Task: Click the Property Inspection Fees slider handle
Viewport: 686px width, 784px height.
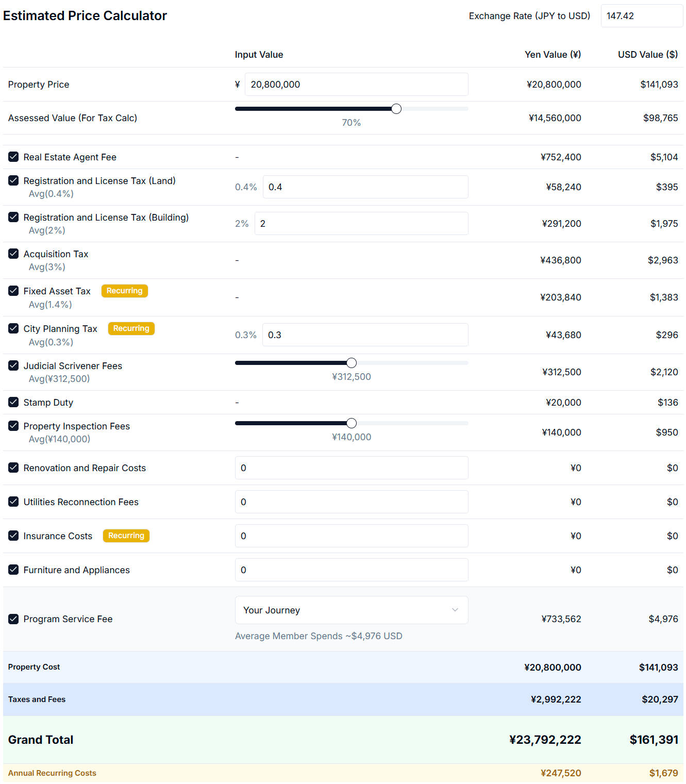Action: [352, 423]
